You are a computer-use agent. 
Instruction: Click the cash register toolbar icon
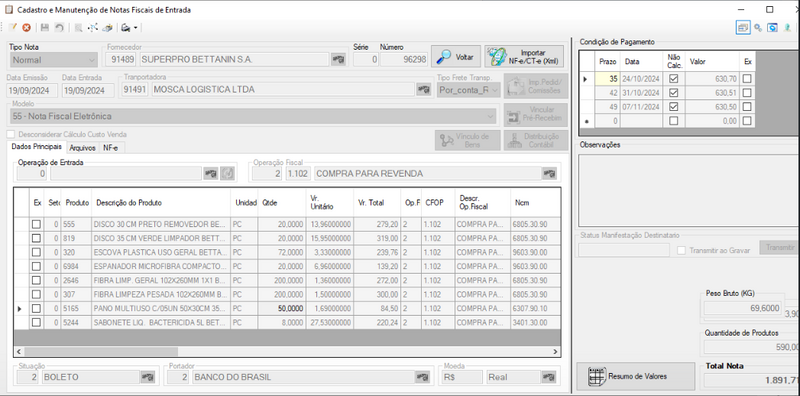coord(107,28)
